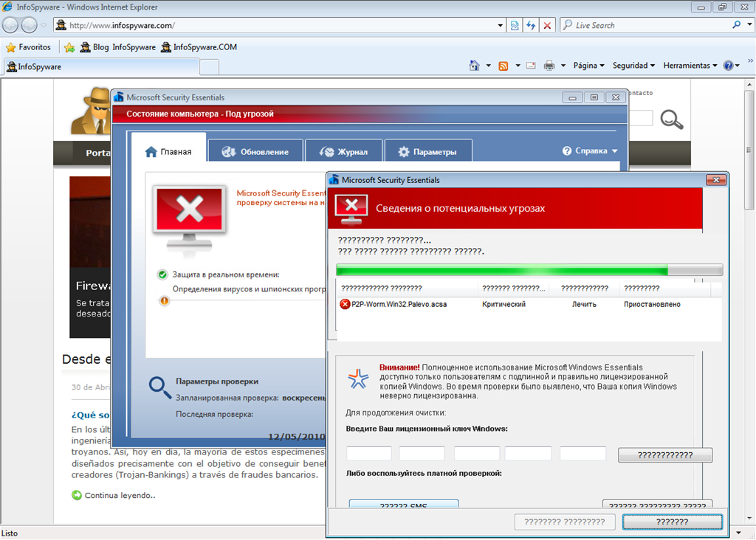Screen dimensions: 756x540
Task: Click the Live Search magnifier icon
Action: click(736, 24)
